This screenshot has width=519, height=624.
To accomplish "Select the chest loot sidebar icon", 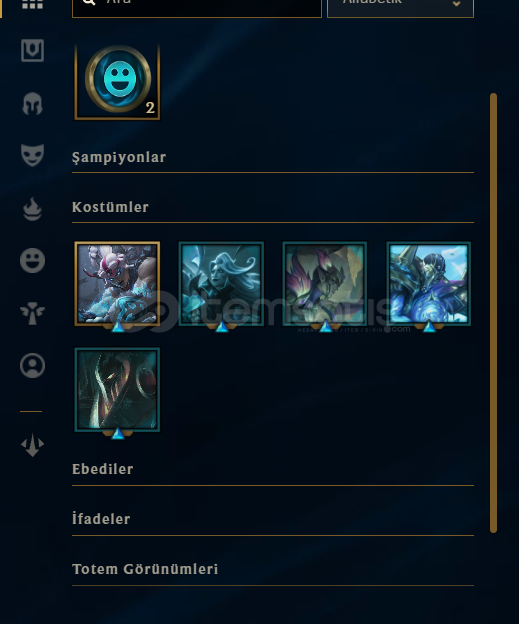I will tap(32, 50).
